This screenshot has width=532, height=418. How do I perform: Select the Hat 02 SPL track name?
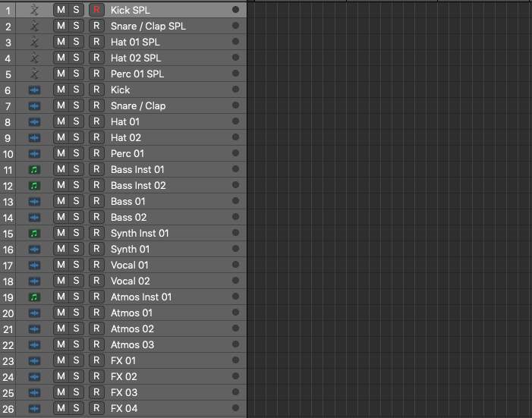[136, 58]
